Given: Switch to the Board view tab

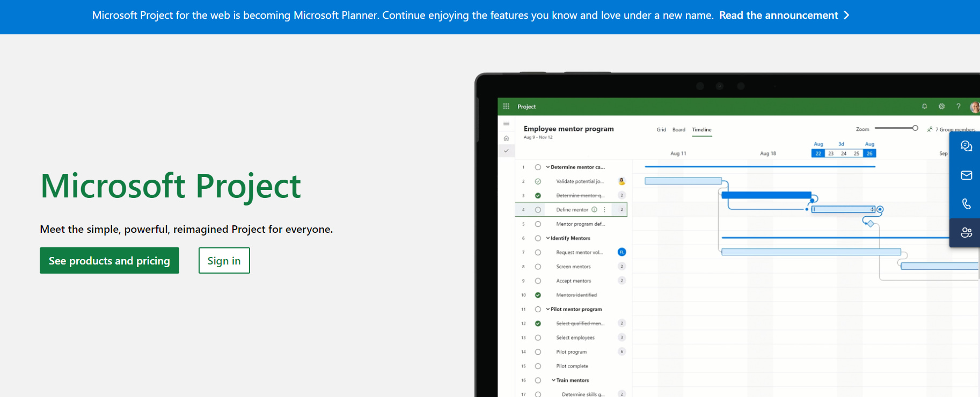Looking at the screenshot, I should tap(679, 130).
